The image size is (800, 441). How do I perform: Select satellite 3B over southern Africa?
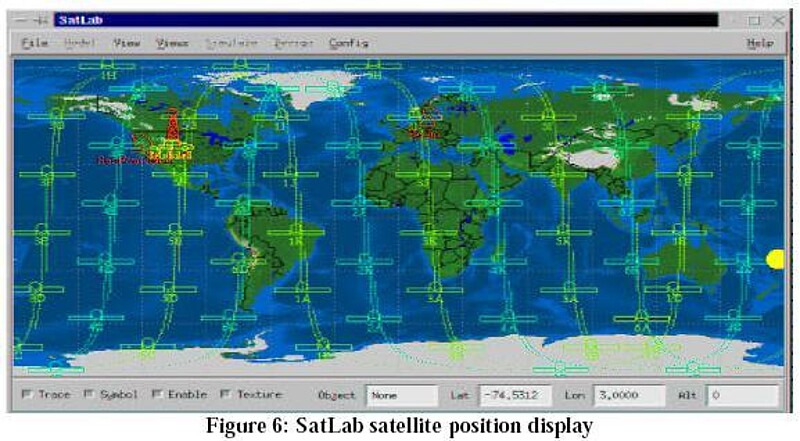430,233
